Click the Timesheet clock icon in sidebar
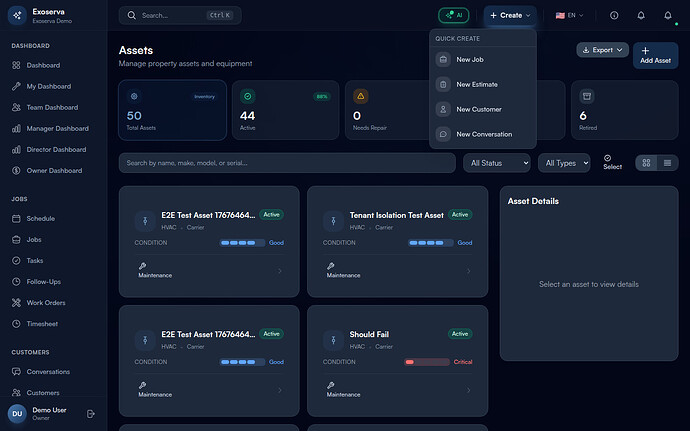Screen dimensions: 690x431 [x=17, y=324]
